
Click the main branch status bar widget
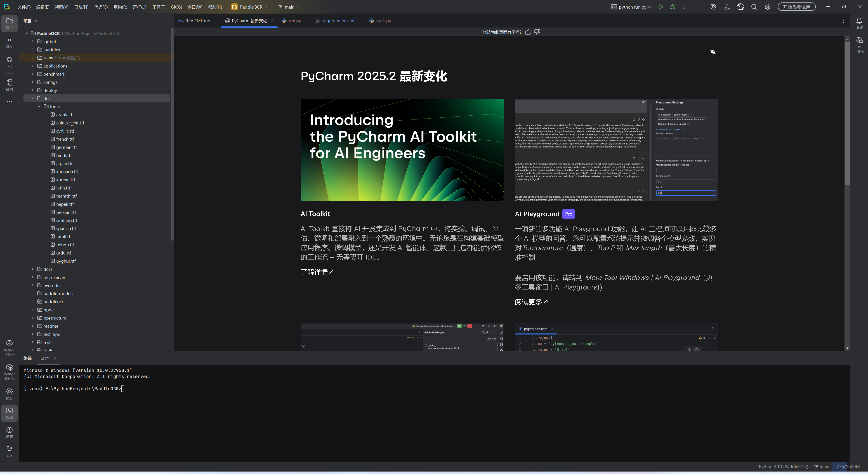click(821, 466)
